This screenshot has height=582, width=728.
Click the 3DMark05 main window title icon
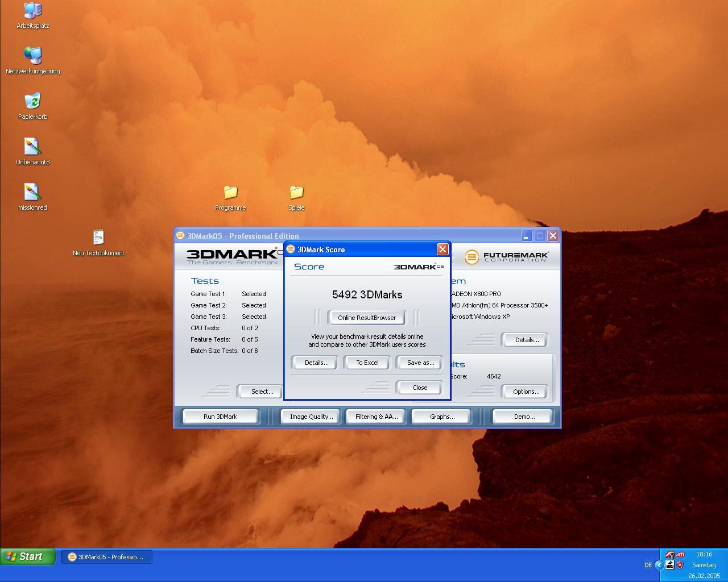tap(180, 236)
